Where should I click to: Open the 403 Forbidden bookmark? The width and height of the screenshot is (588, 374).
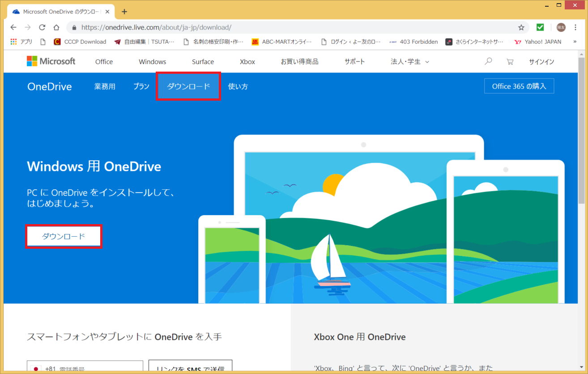[x=413, y=42]
